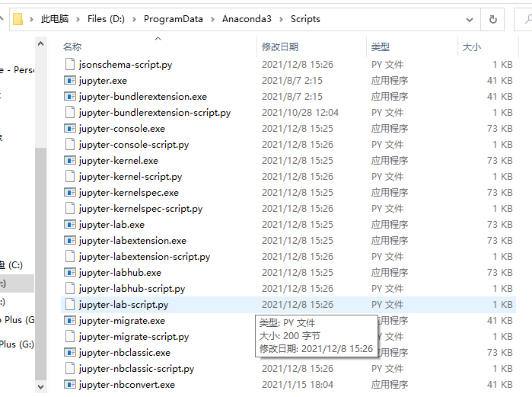Select the jupyter-nbconvert.exe icon
Screen dimensions: 532x397
pyautogui.click(x=70, y=385)
